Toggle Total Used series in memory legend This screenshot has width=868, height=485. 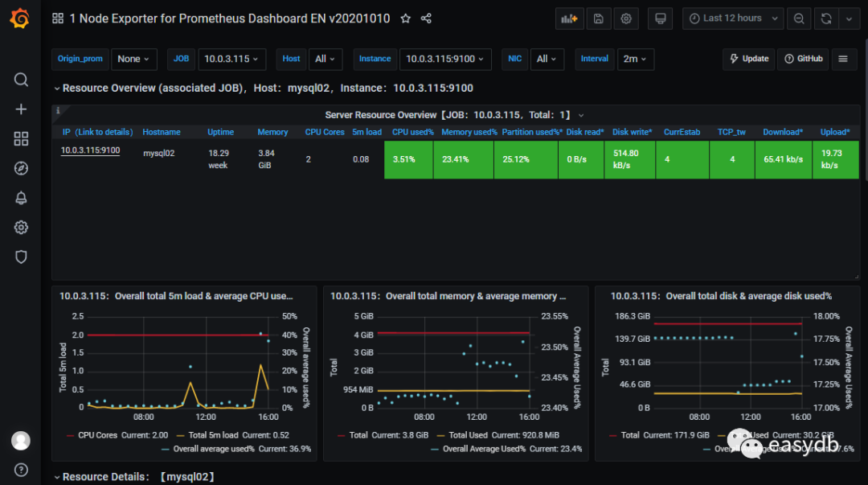click(467, 435)
